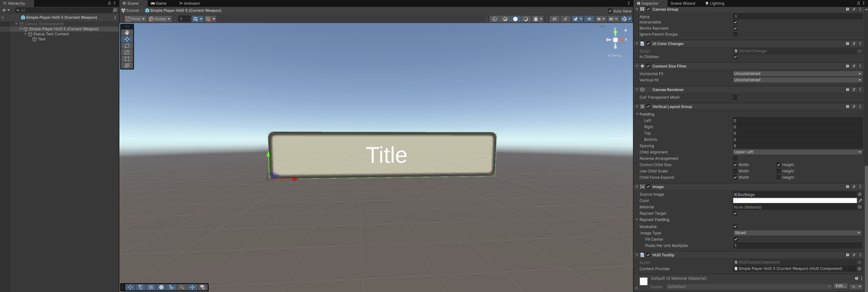This screenshot has height=292, width=868.
Task: Switch to the Scene Wizard tab
Action: [x=683, y=3]
